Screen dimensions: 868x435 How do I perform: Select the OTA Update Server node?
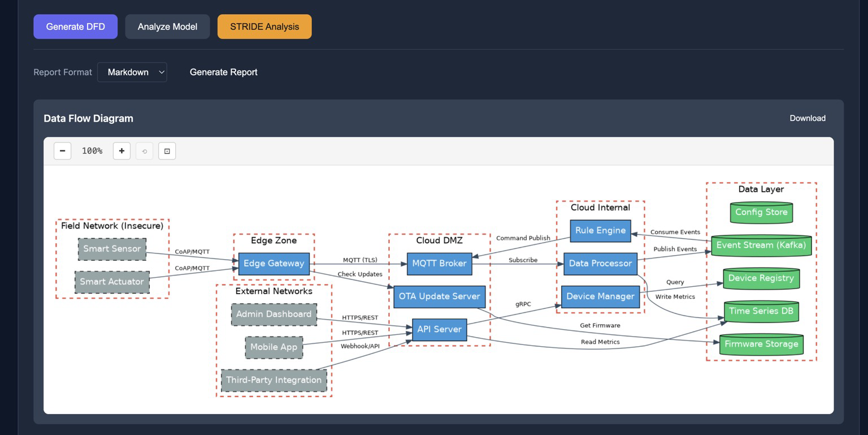pyautogui.click(x=439, y=296)
